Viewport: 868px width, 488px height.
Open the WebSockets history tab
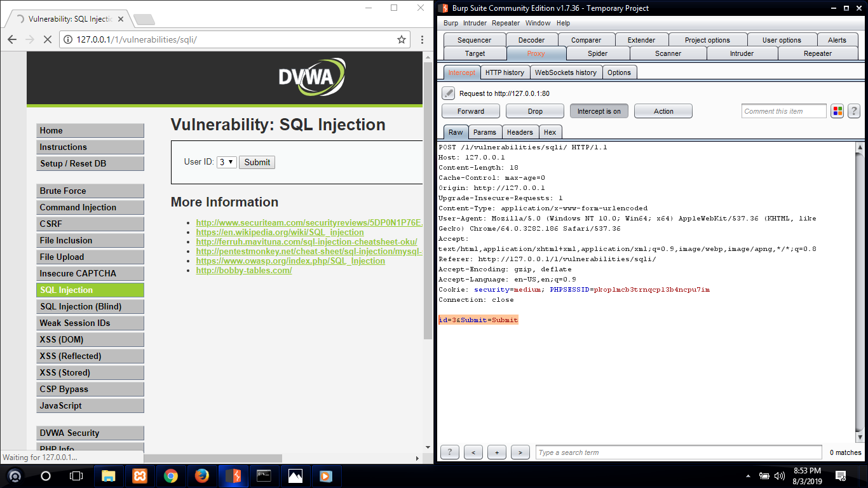point(566,72)
